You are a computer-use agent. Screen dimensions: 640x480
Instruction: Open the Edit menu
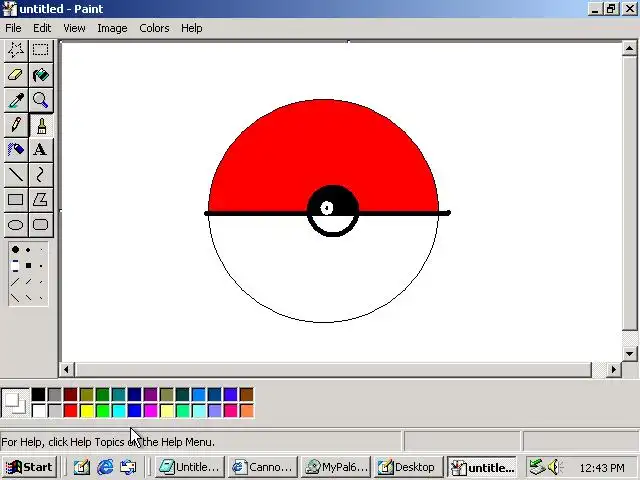click(42, 28)
